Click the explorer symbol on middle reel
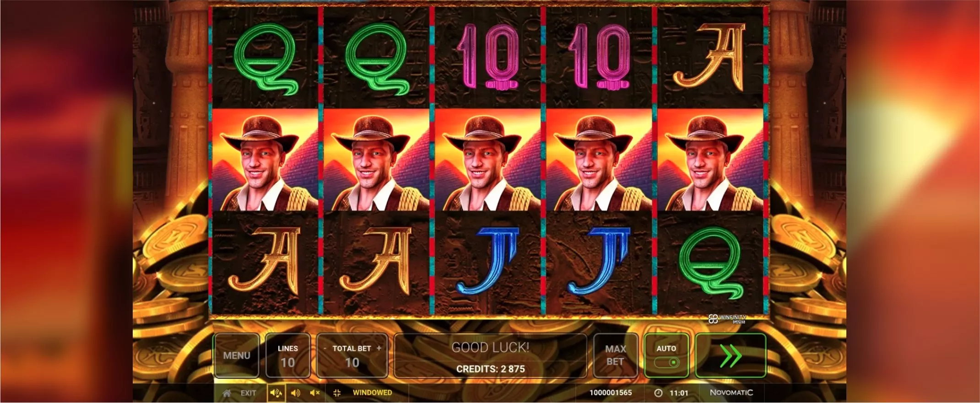 pyautogui.click(x=487, y=160)
